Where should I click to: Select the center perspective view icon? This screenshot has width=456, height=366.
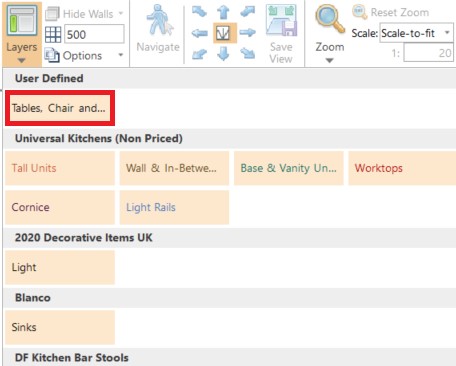click(x=225, y=33)
